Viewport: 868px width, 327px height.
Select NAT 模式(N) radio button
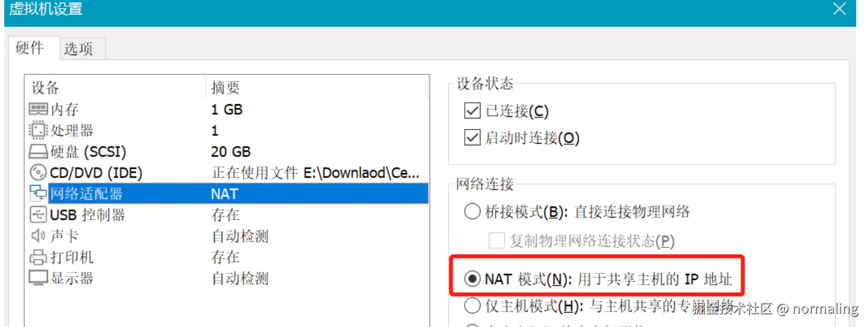pos(472,279)
